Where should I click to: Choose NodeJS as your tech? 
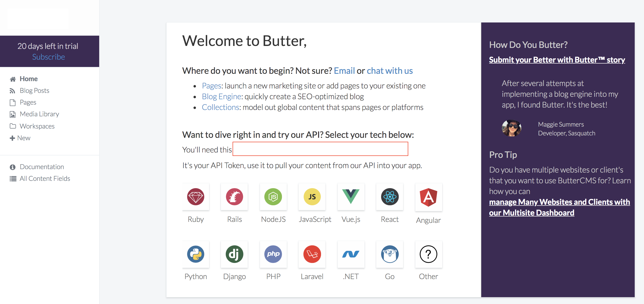coord(273,197)
